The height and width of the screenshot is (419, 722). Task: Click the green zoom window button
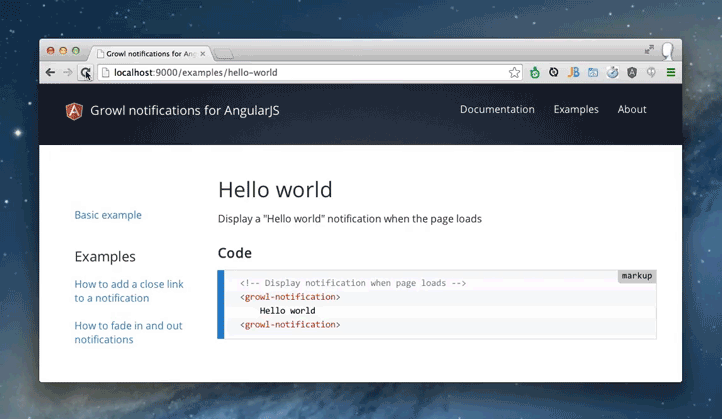[x=76, y=51]
